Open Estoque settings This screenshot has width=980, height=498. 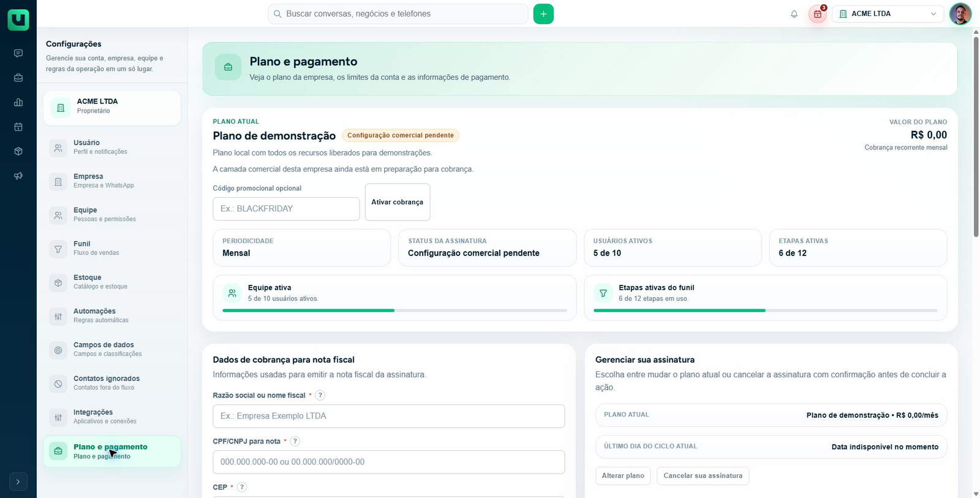tap(112, 282)
